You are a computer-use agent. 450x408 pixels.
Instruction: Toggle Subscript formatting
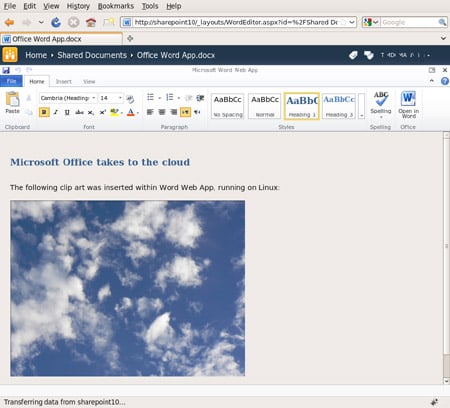(91, 112)
